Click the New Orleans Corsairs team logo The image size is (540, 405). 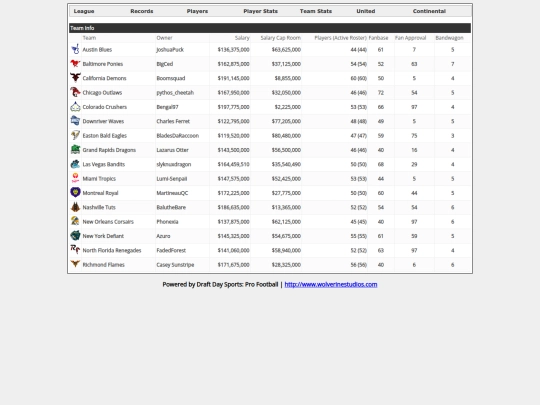(75, 221)
